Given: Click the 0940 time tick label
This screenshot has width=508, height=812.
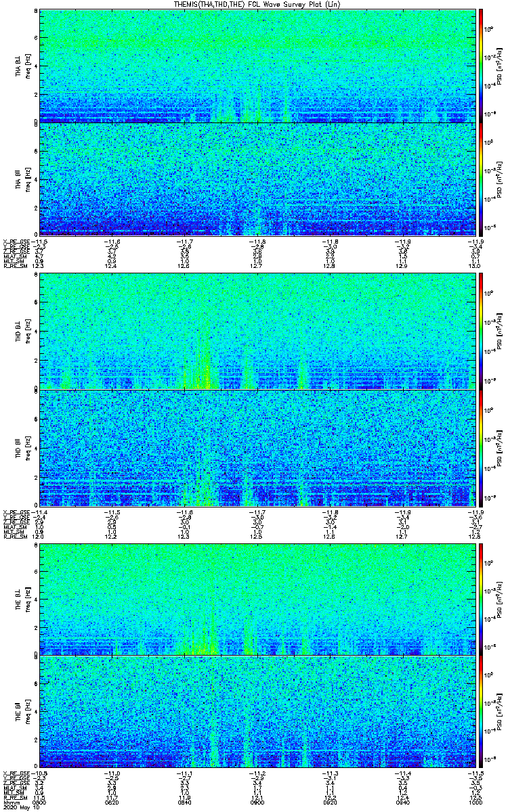Looking at the screenshot, I should pyautogui.click(x=402, y=802).
